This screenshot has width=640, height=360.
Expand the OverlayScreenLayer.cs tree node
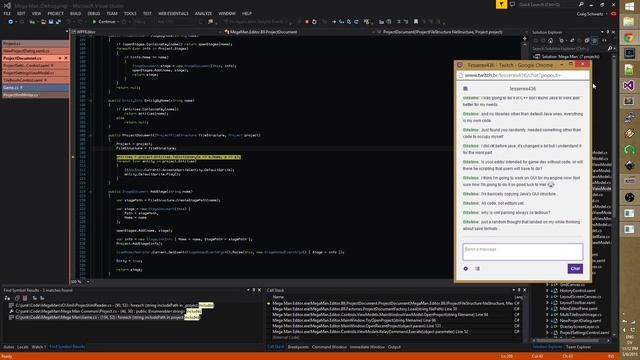547,327
